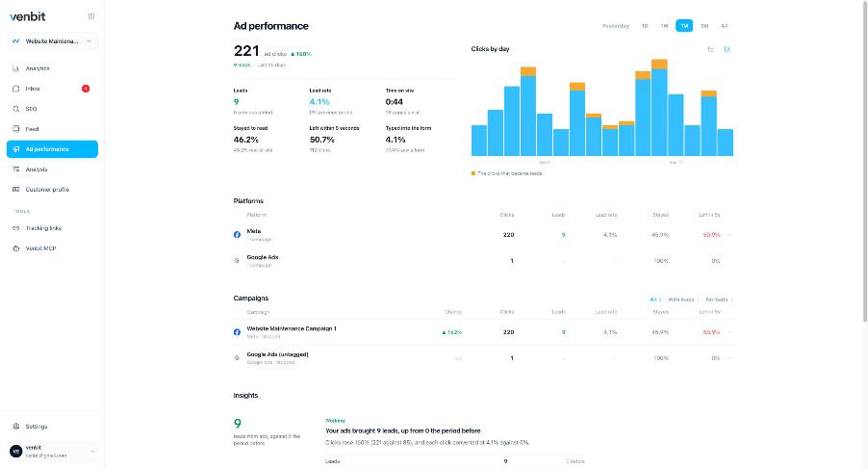Screen dimensions: 868x469
Task: Expand the venbit account menu chevron
Action: tap(91, 452)
